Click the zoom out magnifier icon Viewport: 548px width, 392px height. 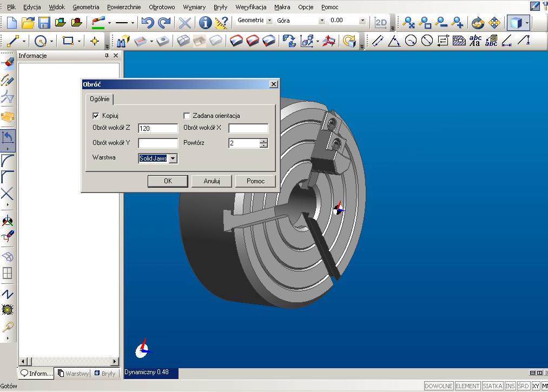(441, 23)
